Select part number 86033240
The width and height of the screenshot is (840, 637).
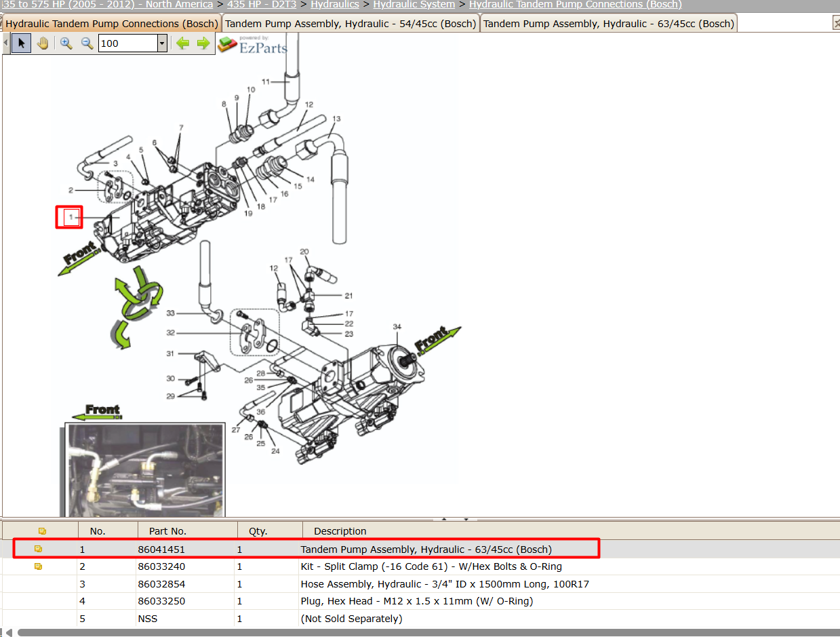(161, 566)
